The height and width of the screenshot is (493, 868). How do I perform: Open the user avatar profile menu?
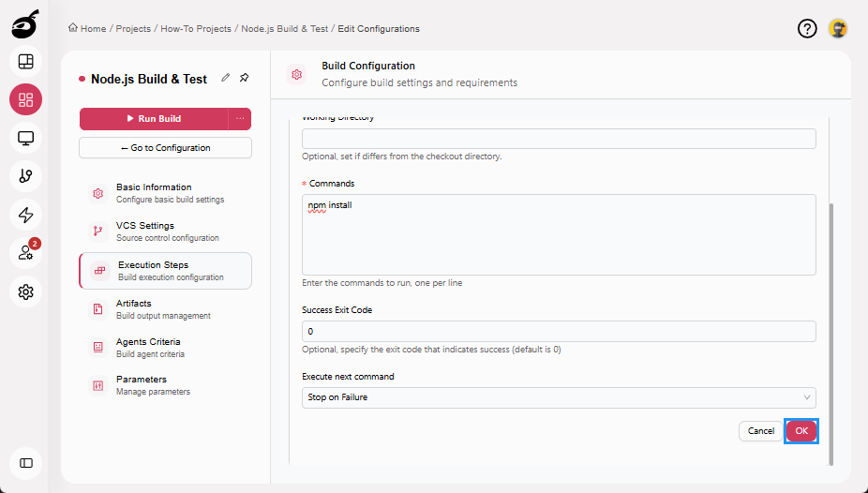[838, 29]
